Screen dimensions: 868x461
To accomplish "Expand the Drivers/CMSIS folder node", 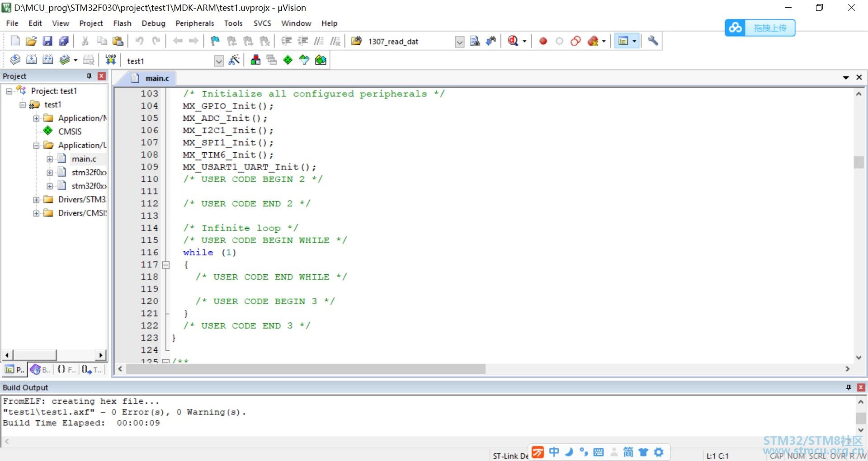I will click(36, 213).
